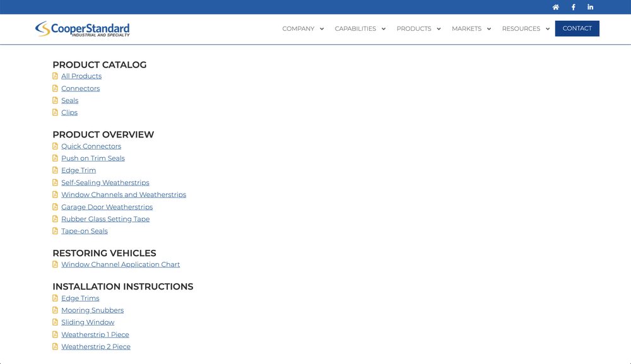This screenshot has width=631, height=364.
Task: Click PDF icon beside Seals
Action: coord(55,100)
